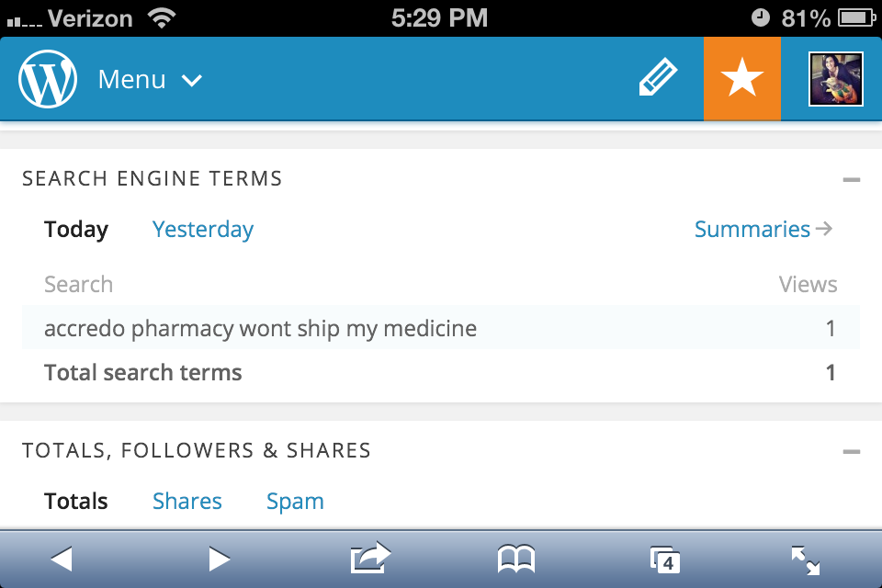Tap the Safari forward arrow
The height and width of the screenshot is (588, 882).
click(x=219, y=559)
